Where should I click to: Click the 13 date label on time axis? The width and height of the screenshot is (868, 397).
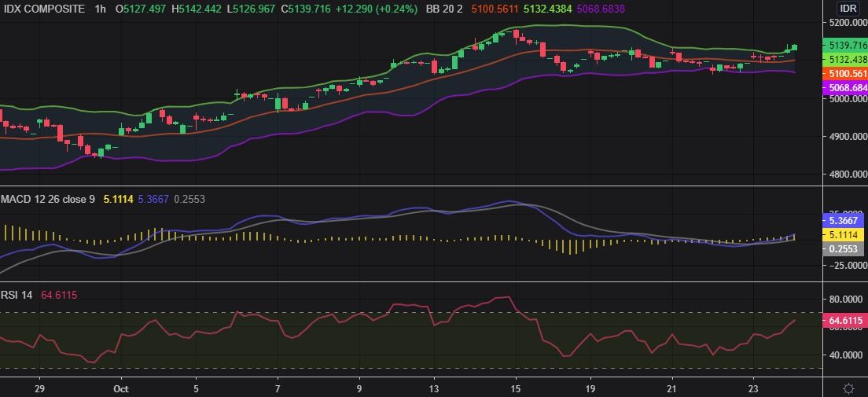435,388
